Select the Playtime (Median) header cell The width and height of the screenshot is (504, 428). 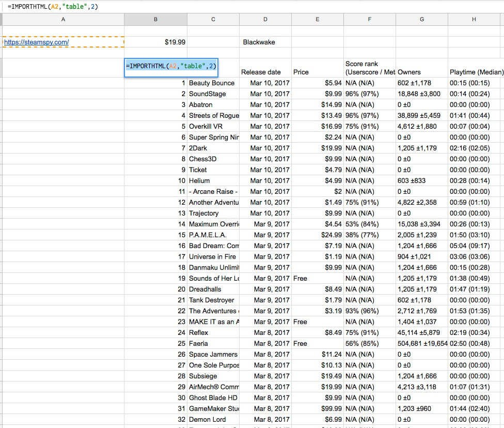pos(476,68)
